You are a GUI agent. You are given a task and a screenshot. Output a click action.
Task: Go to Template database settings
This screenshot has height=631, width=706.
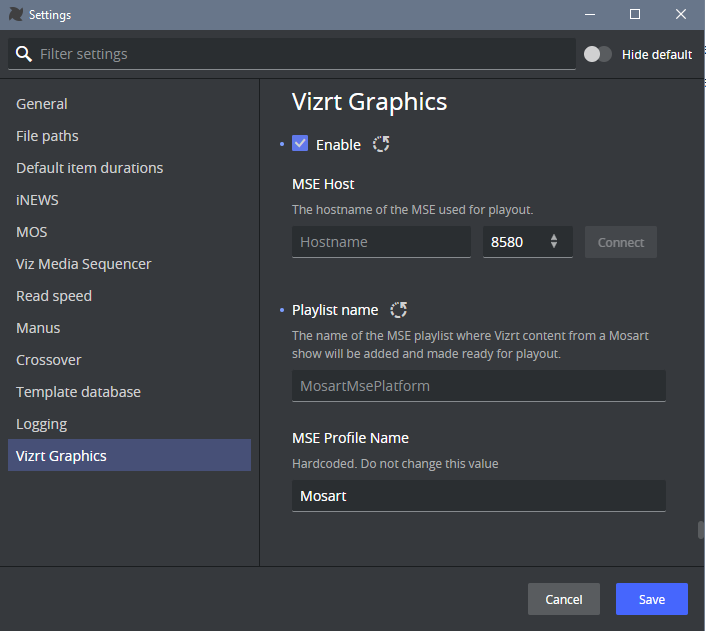point(129,392)
